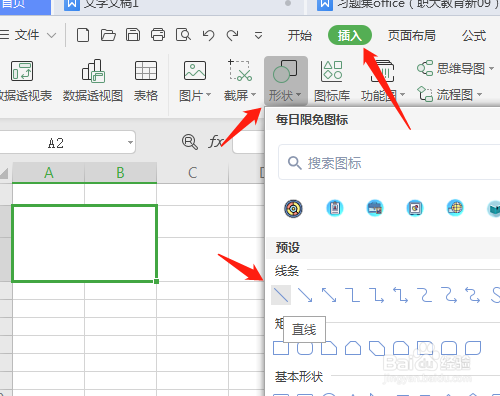This screenshot has width=500, height=396.
Task: Choose the elbow arrow connector shape
Action: (377, 295)
